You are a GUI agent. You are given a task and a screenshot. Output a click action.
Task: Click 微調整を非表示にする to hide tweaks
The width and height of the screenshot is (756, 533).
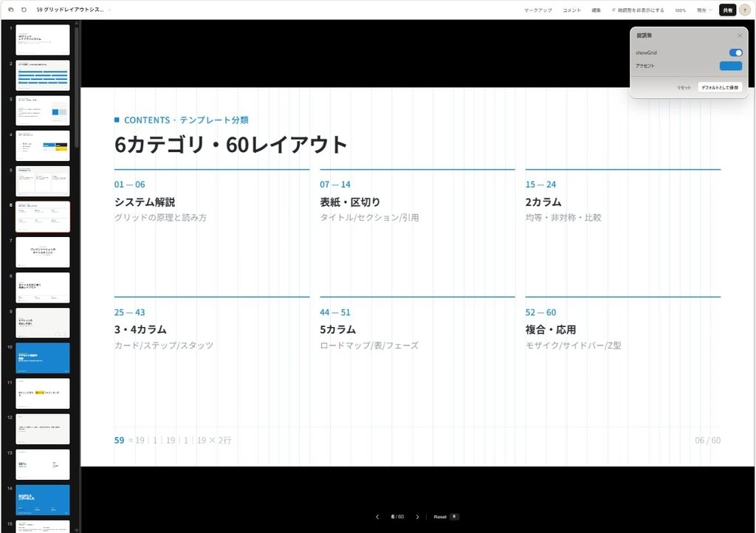(638, 10)
